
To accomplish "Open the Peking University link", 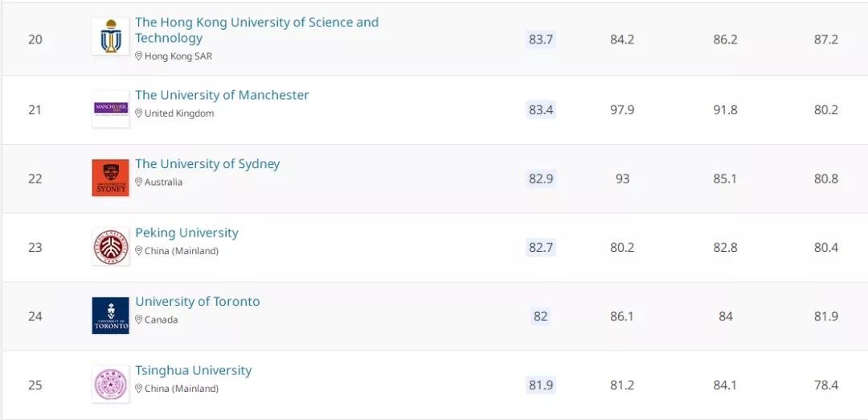I will point(186,233).
